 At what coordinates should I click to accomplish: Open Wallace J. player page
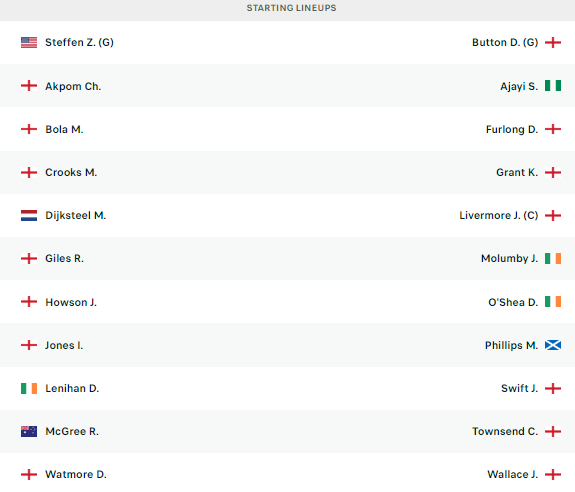click(512, 474)
